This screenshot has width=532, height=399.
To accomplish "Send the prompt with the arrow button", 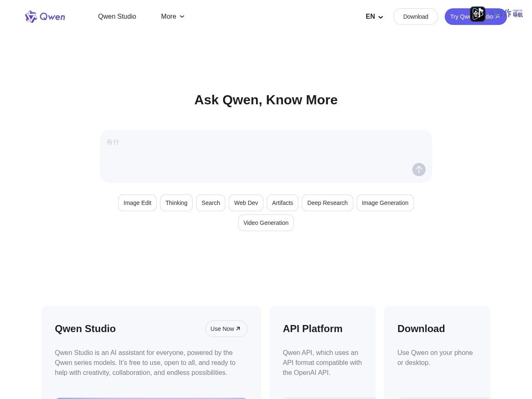I will tap(419, 170).
